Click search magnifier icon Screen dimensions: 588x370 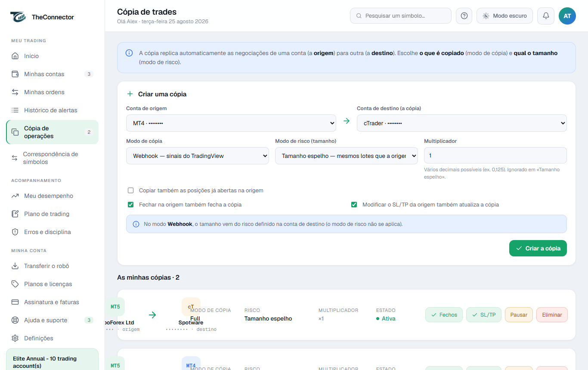[x=359, y=16]
